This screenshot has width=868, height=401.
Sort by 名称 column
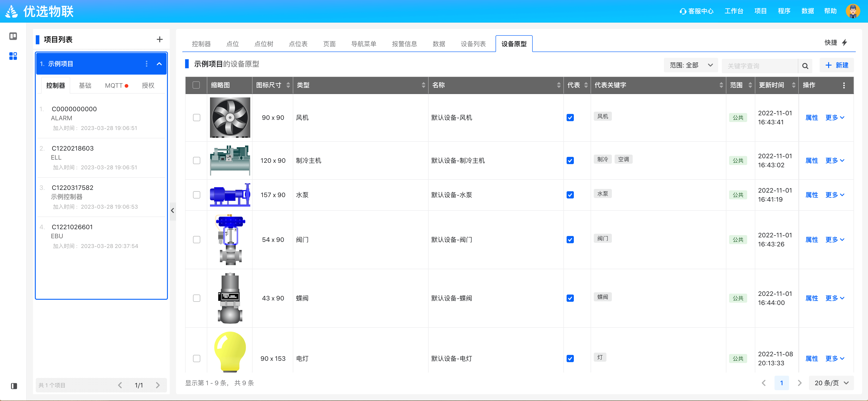tap(559, 85)
